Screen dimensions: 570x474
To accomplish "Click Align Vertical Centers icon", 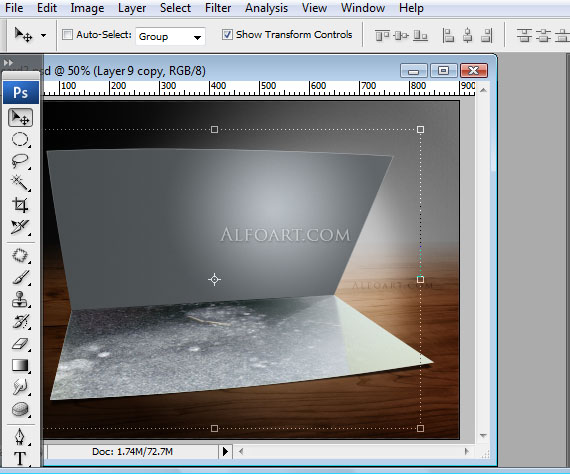I will [x=401, y=36].
